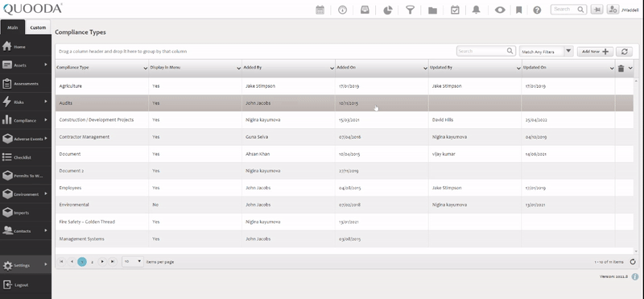Screen dimensions: 644x299
Task: Click the trash delete icon in grid header
Action: click(621, 69)
